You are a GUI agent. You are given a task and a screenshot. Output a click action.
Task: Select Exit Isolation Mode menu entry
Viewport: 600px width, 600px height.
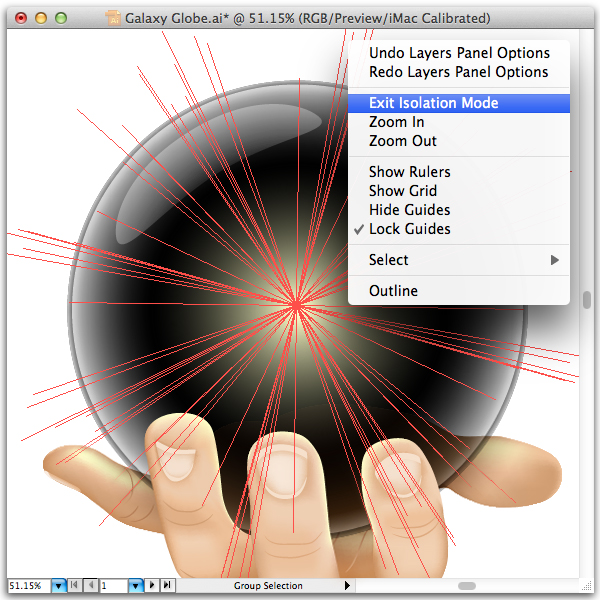[x=459, y=103]
